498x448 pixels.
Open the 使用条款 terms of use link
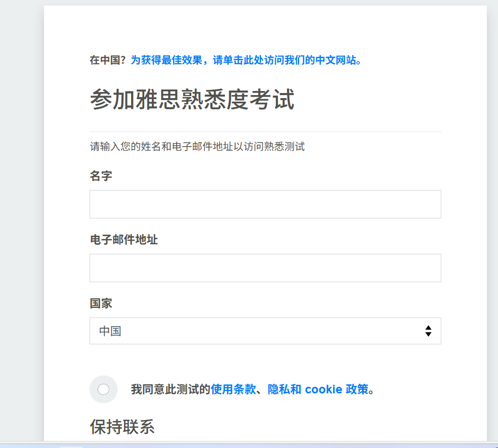pyautogui.click(x=233, y=389)
